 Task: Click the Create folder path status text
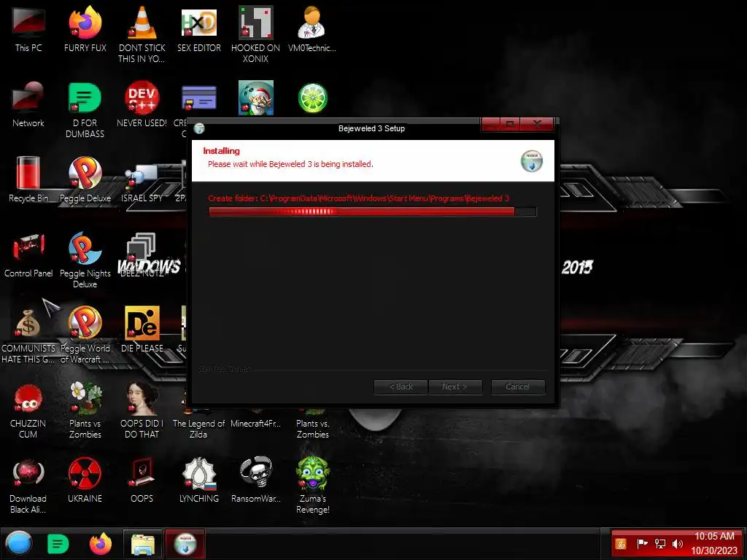pyautogui.click(x=358, y=198)
